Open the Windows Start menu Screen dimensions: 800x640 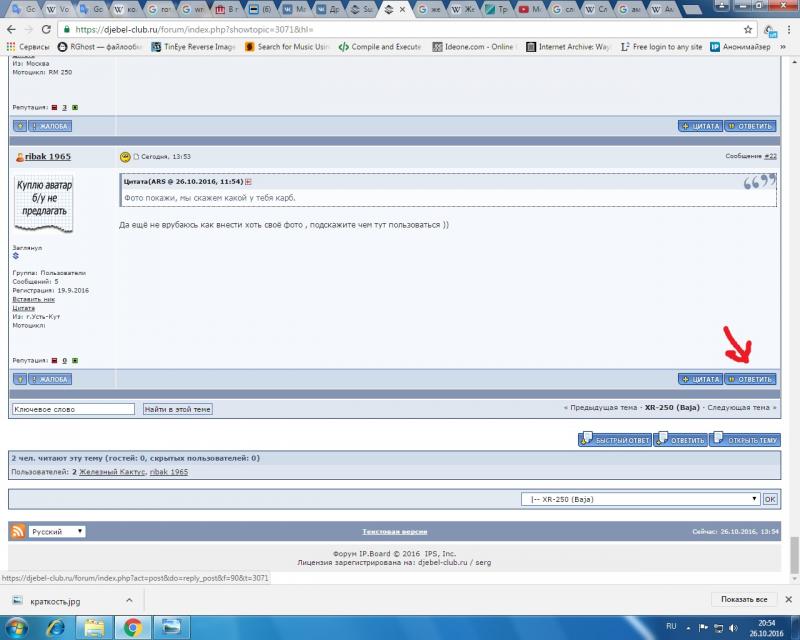(x=16, y=627)
